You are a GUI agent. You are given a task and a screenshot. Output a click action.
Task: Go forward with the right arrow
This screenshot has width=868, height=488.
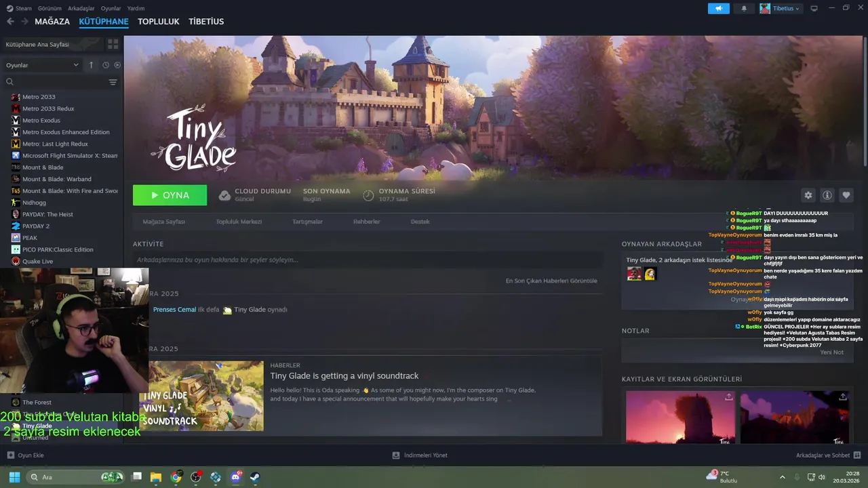point(24,22)
